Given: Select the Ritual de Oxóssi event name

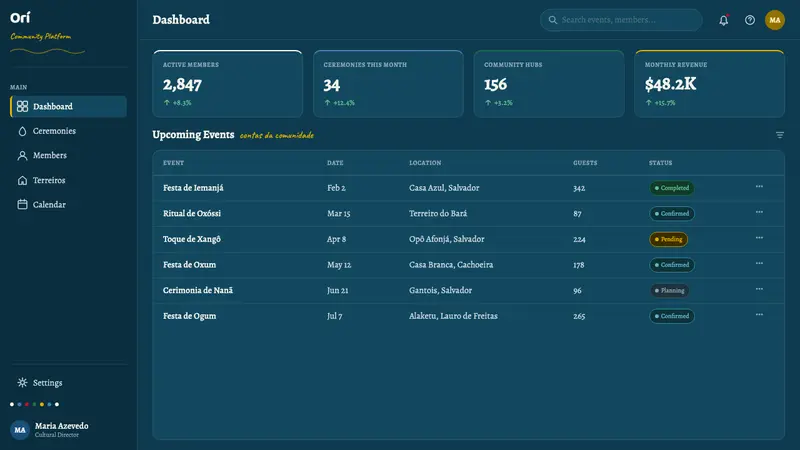Looking at the screenshot, I should pyautogui.click(x=192, y=213).
